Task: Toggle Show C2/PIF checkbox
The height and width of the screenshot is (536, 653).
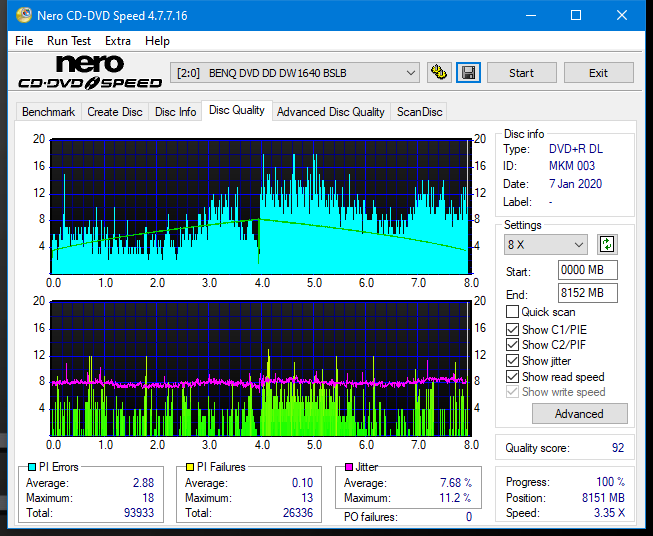Action: pyautogui.click(x=512, y=345)
